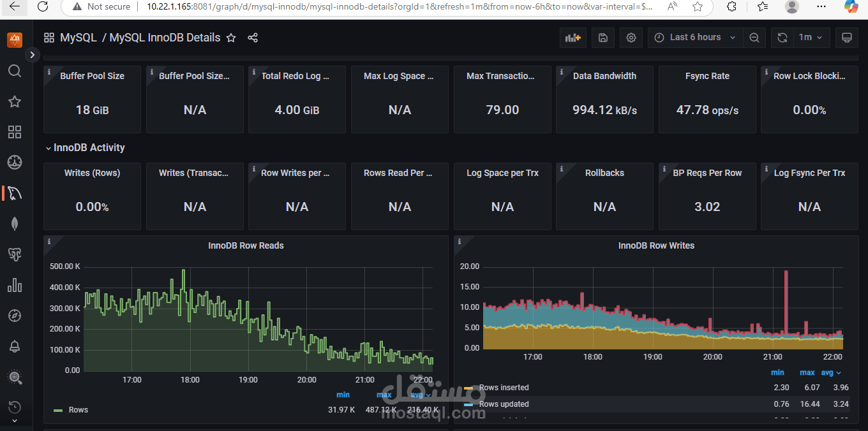Image resolution: width=868 pixels, height=431 pixels.
Task: Open Row Lock Blocking panel title menu
Action: point(809,76)
